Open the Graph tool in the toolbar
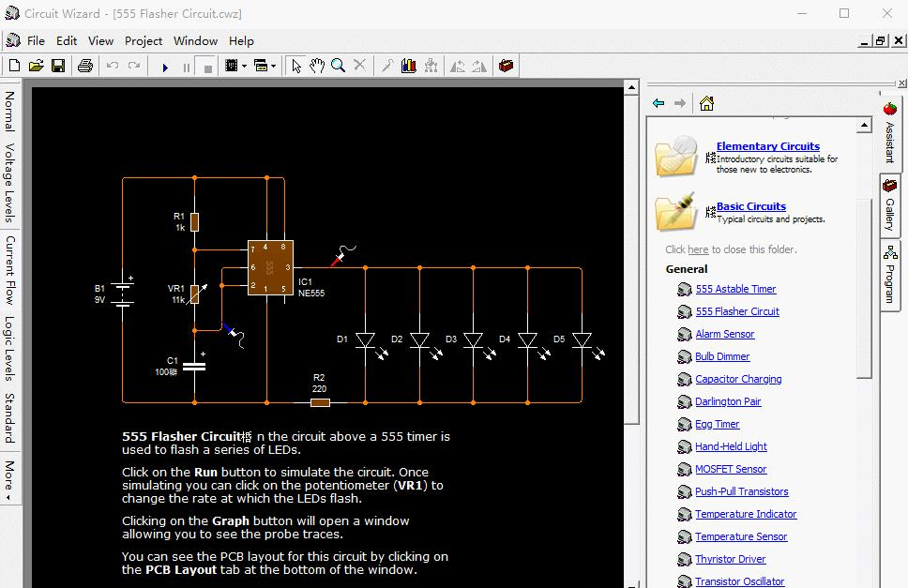Screen dimensions: 908x588 tap(408, 66)
